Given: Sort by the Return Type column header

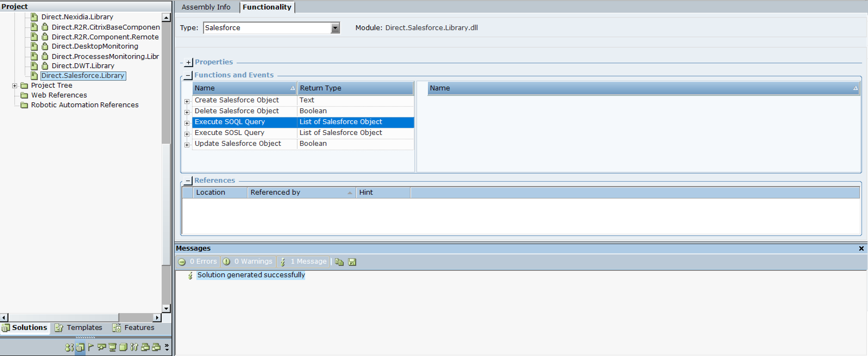Looking at the screenshot, I should tap(355, 88).
